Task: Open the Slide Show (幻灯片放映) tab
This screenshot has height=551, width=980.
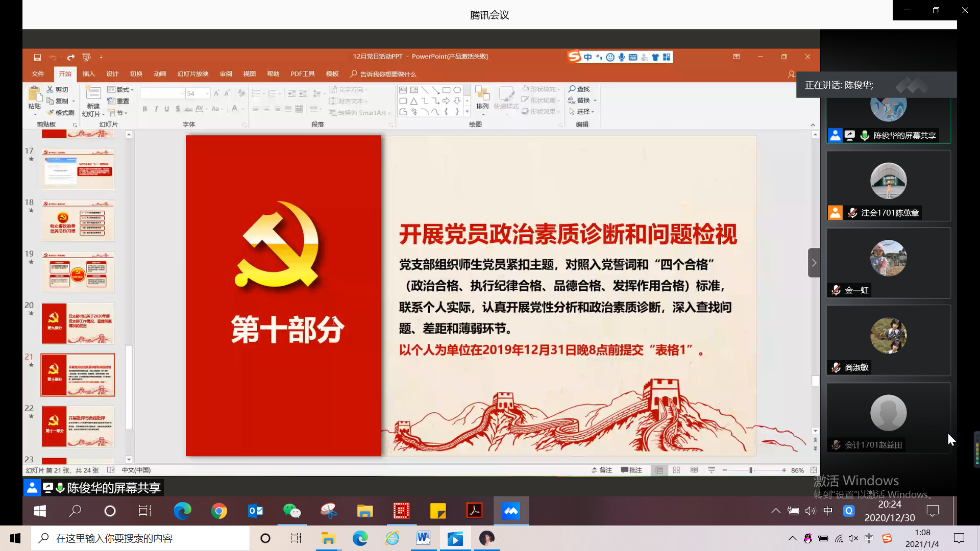Action: (x=192, y=74)
